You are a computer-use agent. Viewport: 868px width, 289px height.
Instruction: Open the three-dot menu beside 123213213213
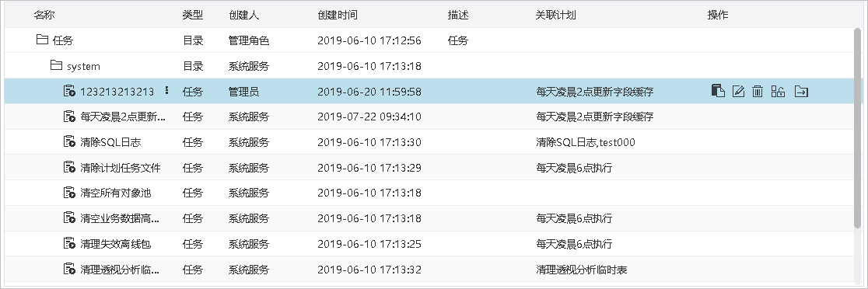166,91
